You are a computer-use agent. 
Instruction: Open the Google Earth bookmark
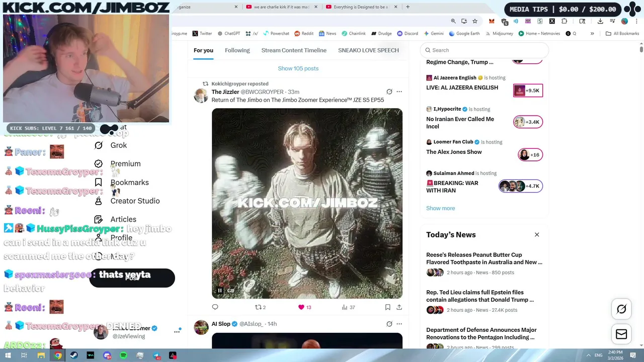coord(464,34)
